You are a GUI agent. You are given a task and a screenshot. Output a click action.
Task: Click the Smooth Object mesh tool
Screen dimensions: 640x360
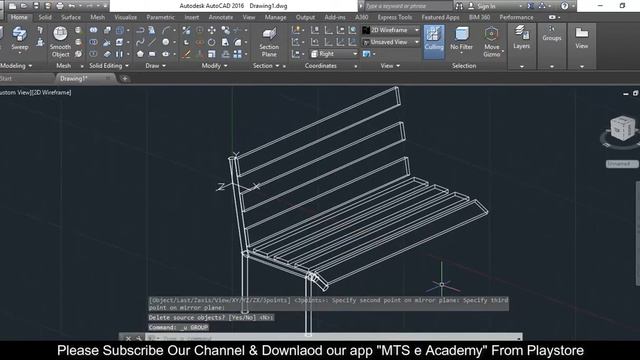click(x=60, y=41)
